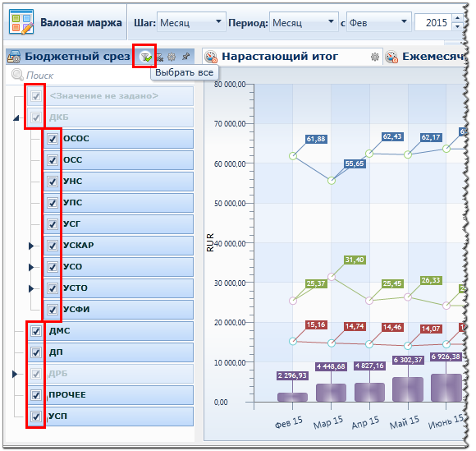Click the Бюджетный срез panel icon

(x=14, y=57)
